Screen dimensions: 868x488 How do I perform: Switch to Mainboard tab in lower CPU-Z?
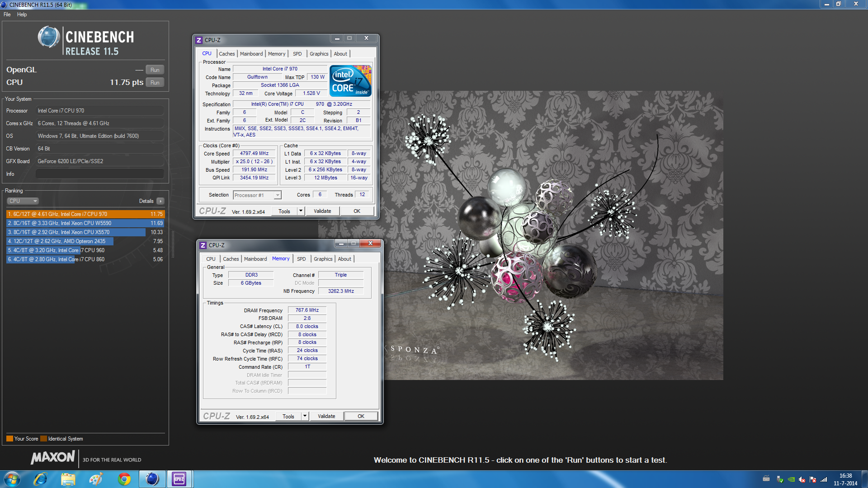pyautogui.click(x=255, y=259)
